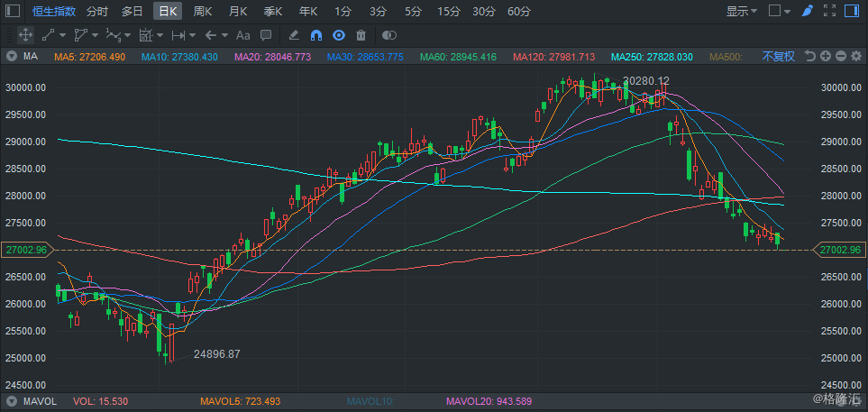Click the MA30: 28653.775 value

click(x=365, y=57)
